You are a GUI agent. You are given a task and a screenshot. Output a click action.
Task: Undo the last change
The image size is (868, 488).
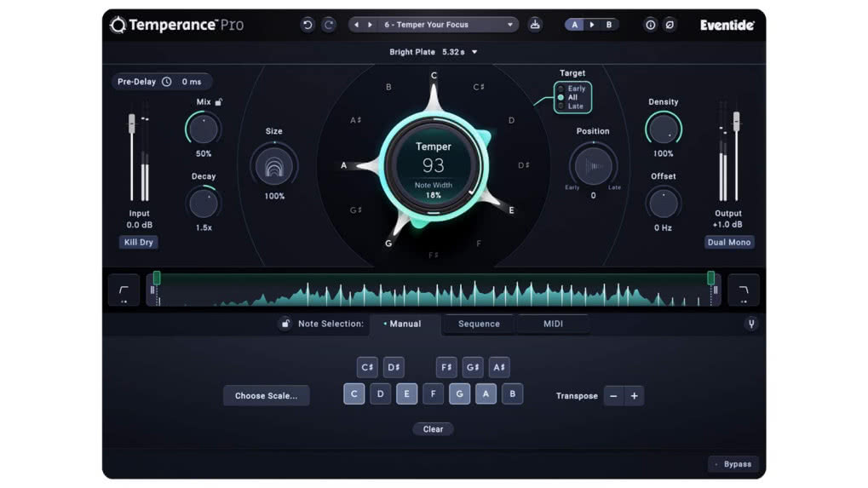308,25
